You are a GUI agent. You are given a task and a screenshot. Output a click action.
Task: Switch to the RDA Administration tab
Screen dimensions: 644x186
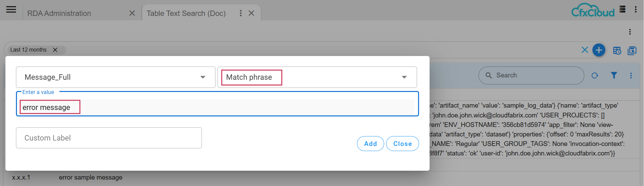(x=59, y=13)
